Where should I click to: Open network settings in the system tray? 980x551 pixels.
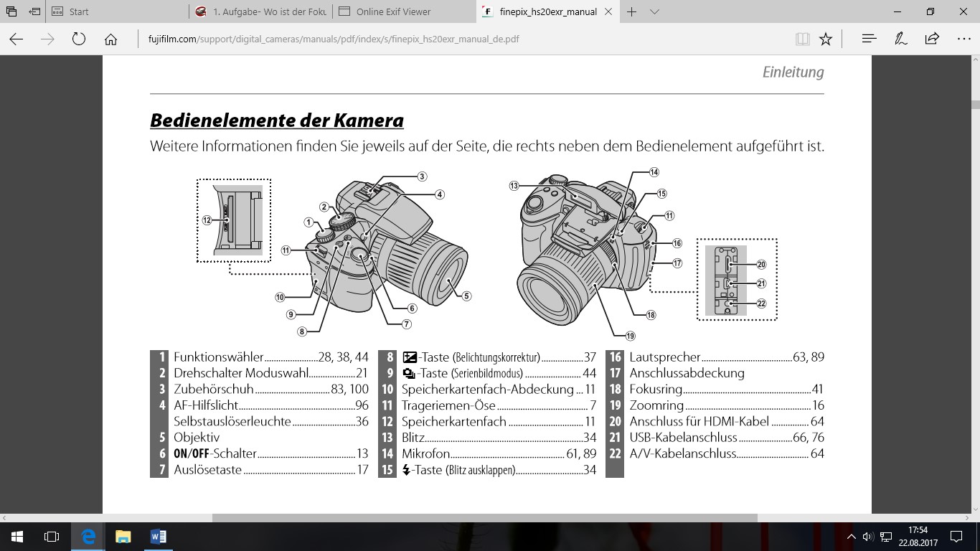click(x=886, y=537)
